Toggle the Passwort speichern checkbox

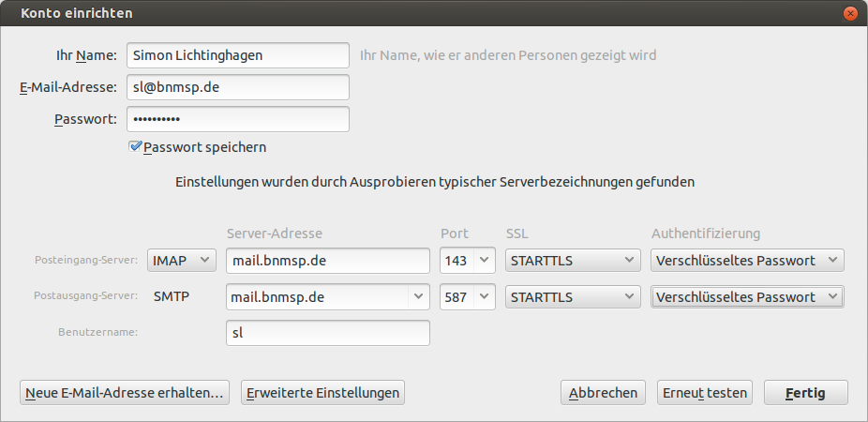point(136,147)
